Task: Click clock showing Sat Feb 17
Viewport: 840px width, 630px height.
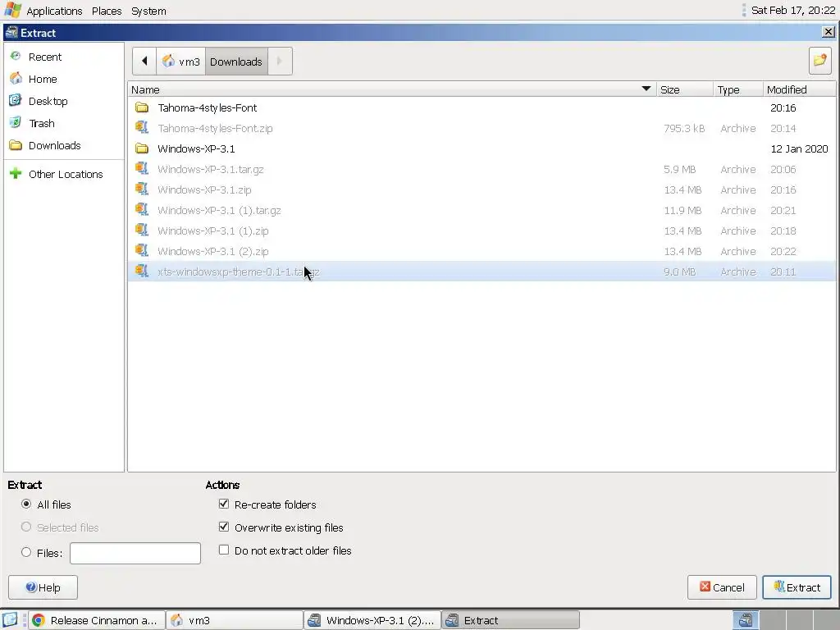Action: pyautogui.click(x=793, y=10)
